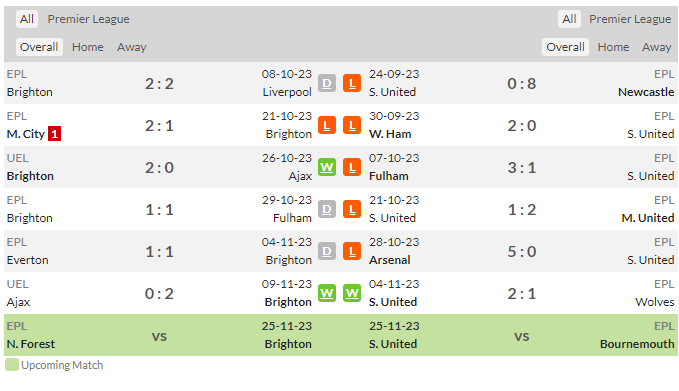Click the W badge for S. United vs Wolves
The width and height of the screenshot is (679, 391).
(x=352, y=294)
